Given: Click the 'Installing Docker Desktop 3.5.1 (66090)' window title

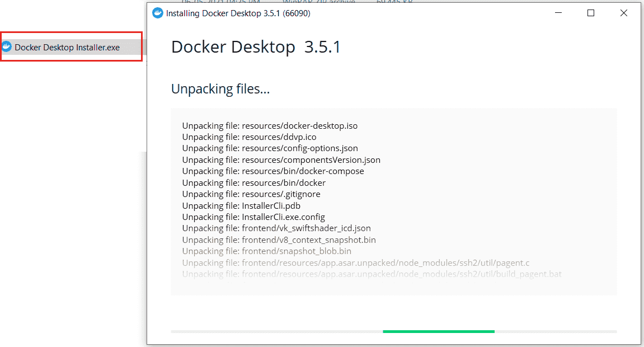Looking at the screenshot, I should [238, 13].
